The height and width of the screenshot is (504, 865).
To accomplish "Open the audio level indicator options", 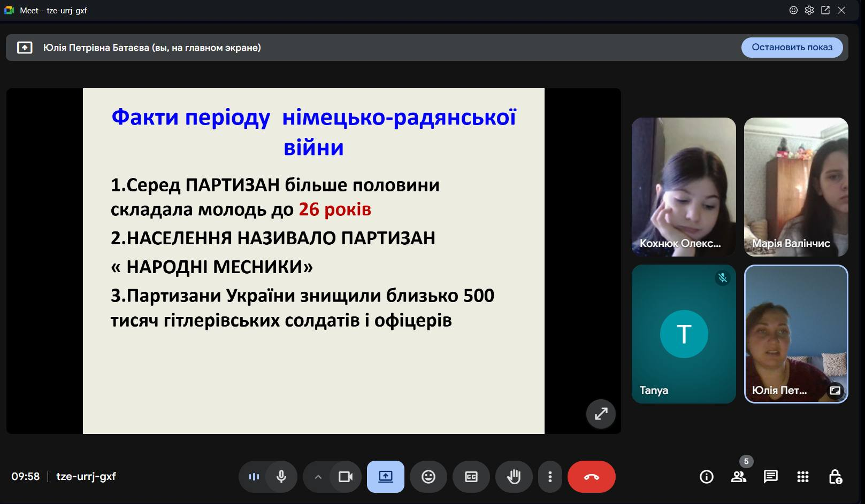I will point(254,477).
